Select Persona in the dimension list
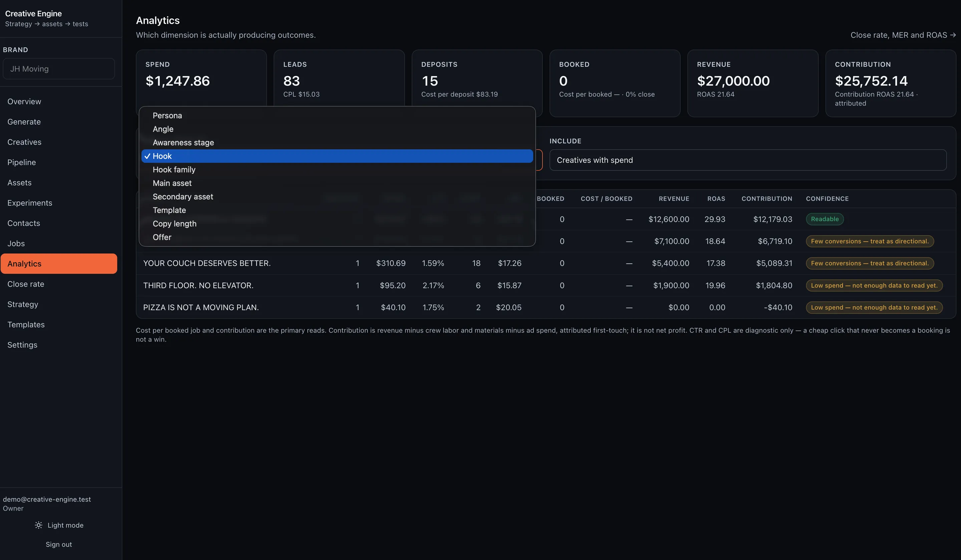961x560 pixels. point(337,115)
